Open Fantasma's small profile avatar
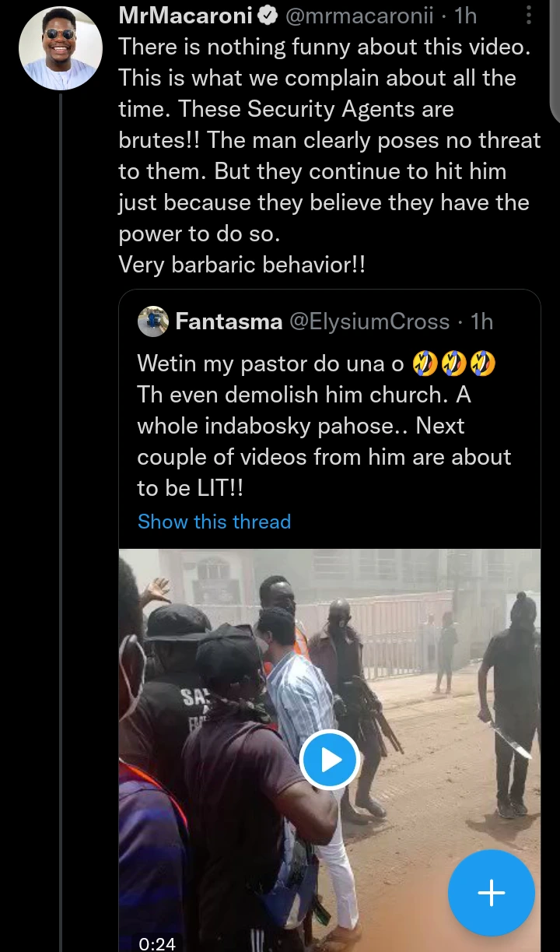 (153, 321)
